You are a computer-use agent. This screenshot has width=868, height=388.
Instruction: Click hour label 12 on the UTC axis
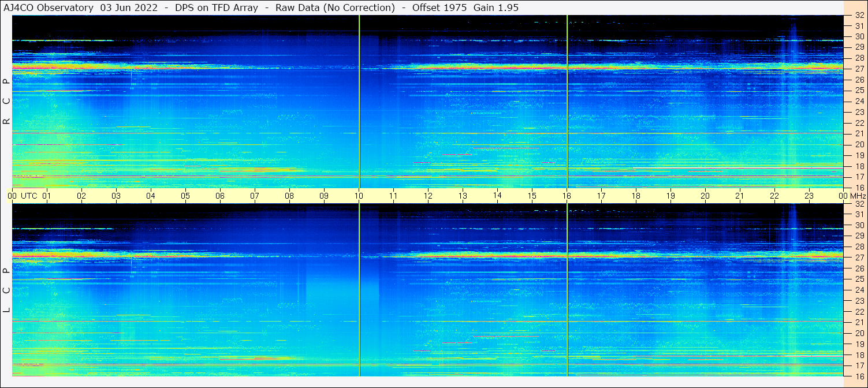tap(428, 196)
